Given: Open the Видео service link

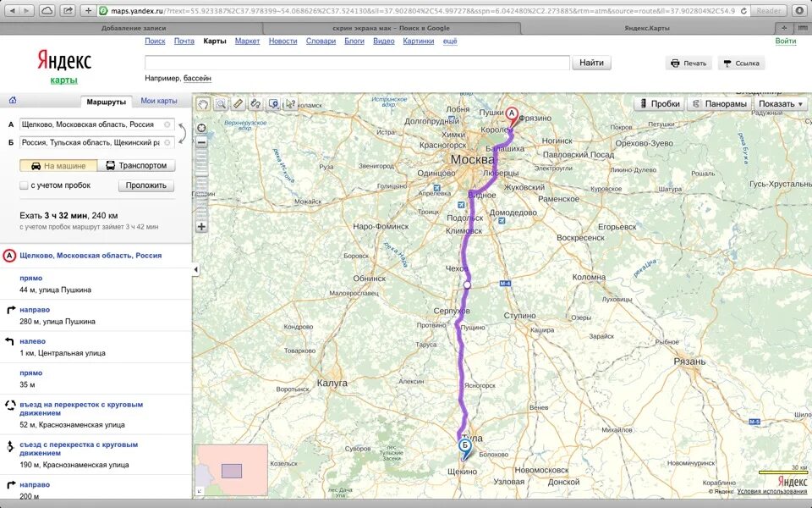Looking at the screenshot, I should 384,41.
